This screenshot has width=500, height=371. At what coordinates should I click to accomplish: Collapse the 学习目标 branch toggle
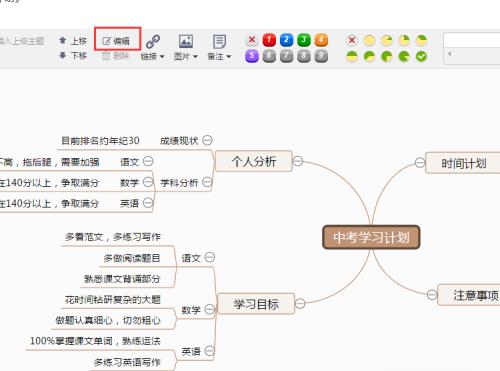coord(300,303)
